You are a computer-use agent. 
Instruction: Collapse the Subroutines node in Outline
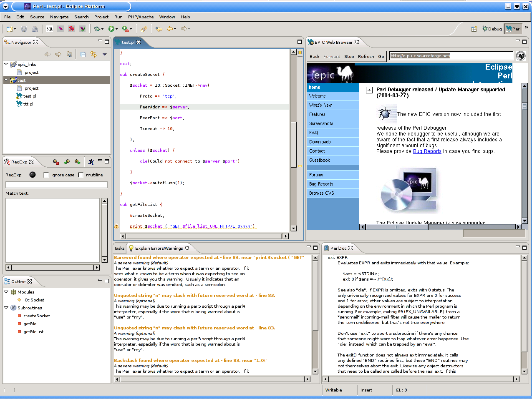(6, 308)
